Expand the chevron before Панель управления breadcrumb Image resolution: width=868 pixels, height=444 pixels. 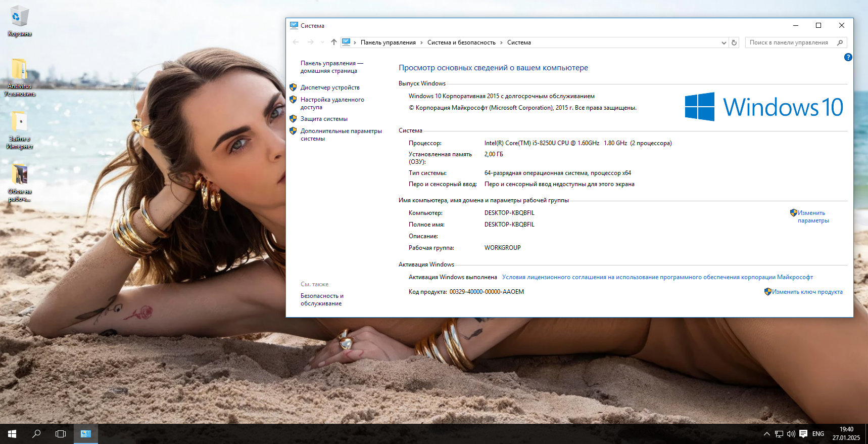355,42
